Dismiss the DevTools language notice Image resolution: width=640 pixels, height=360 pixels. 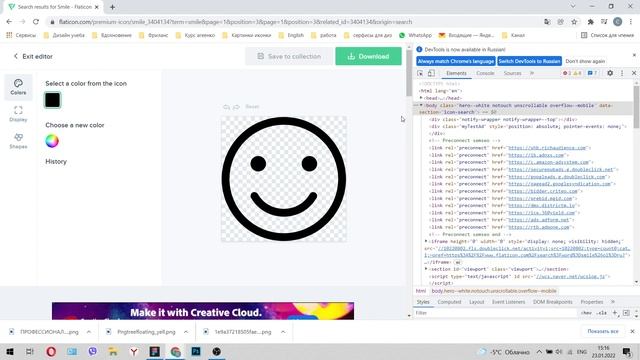click(x=634, y=55)
